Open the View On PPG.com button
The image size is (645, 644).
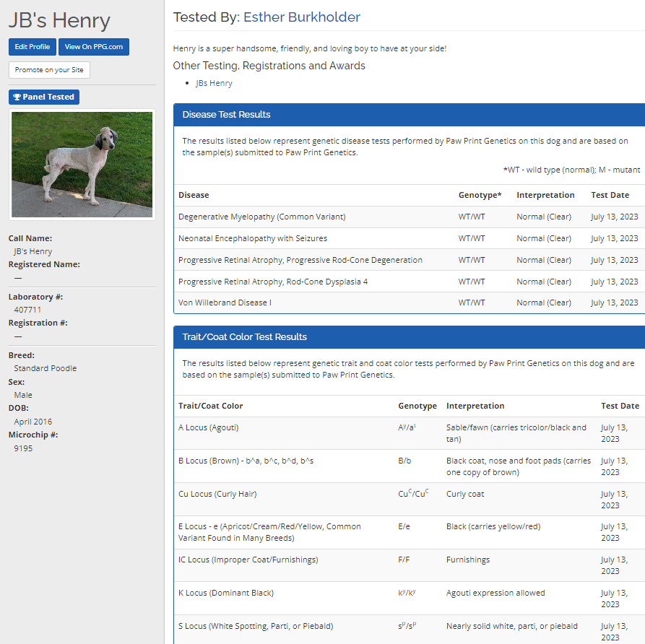coord(94,47)
